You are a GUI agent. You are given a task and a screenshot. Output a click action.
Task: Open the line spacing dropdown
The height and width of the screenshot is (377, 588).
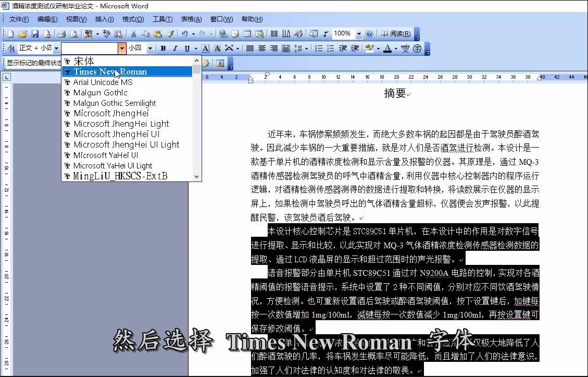click(x=306, y=48)
